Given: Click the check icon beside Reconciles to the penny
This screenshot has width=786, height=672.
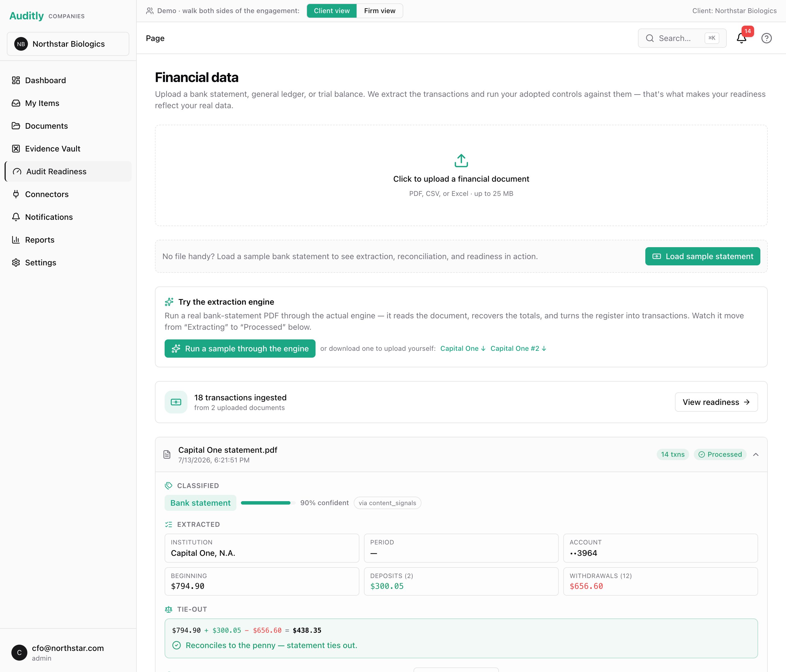Looking at the screenshot, I should point(177,646).
